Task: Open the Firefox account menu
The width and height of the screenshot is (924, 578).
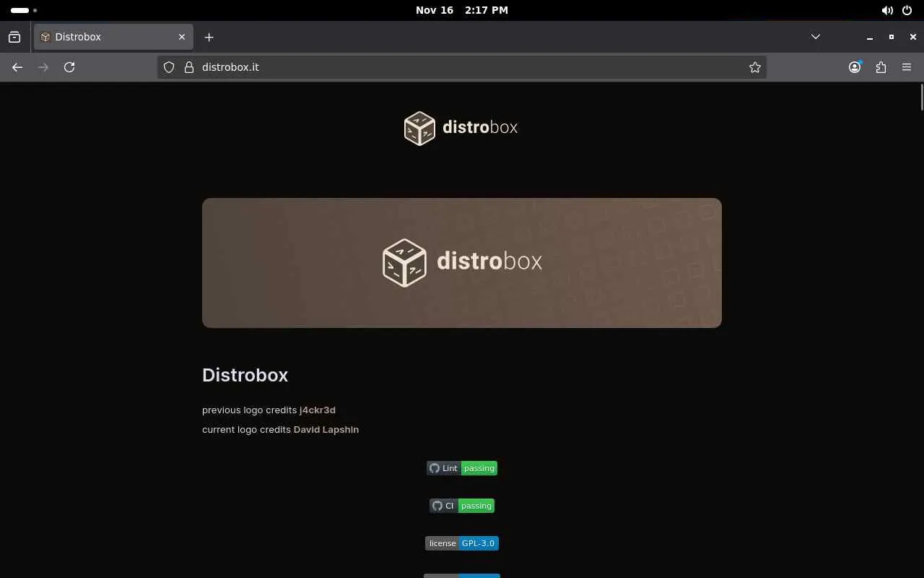Action: 855,67
